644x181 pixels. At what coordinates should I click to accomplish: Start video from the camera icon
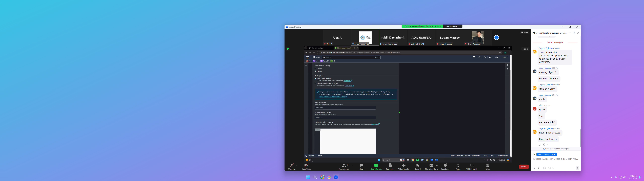click(306, 166)
